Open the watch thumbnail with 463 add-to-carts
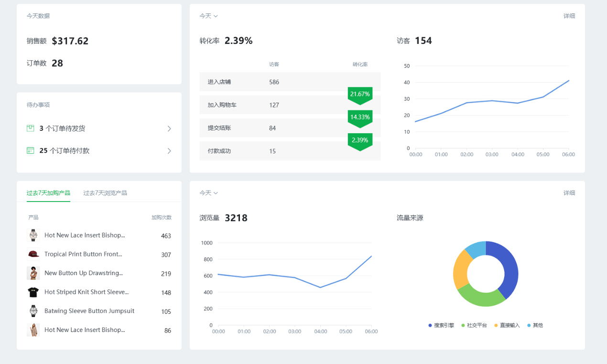Viewport: 607px width, 364px height. pyautogui.click(x=33, y=235)
